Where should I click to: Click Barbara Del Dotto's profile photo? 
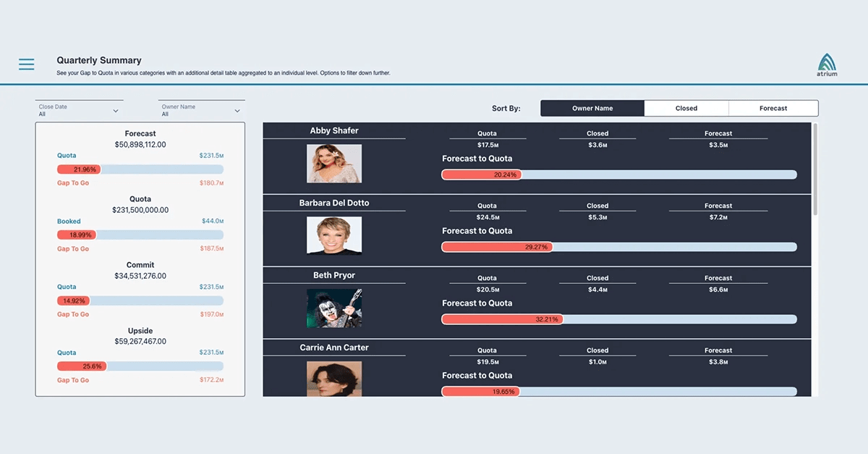pos(334,235)
